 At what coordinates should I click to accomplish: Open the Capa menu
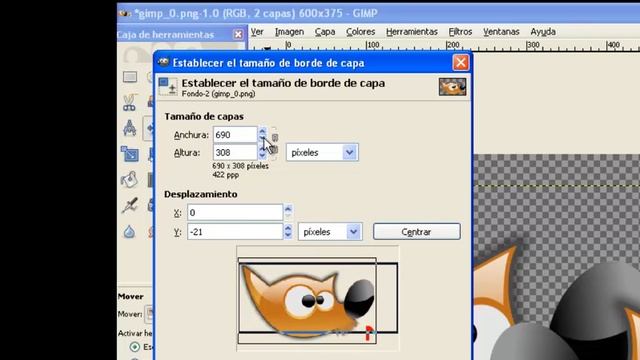point(325,31)
